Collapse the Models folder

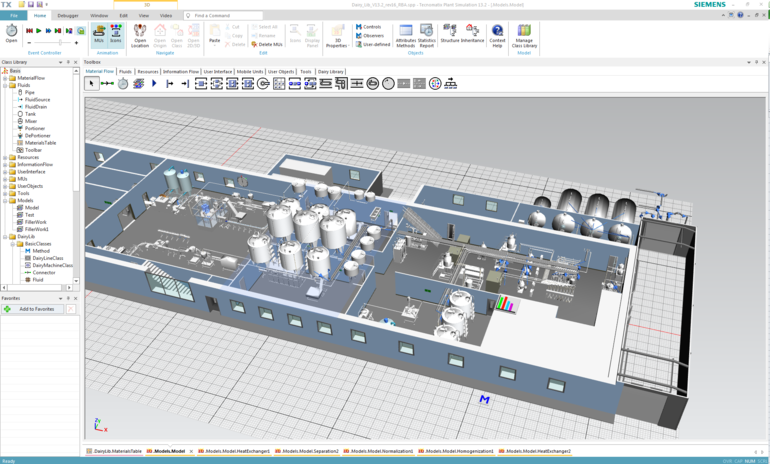click(x=5, y=201)
